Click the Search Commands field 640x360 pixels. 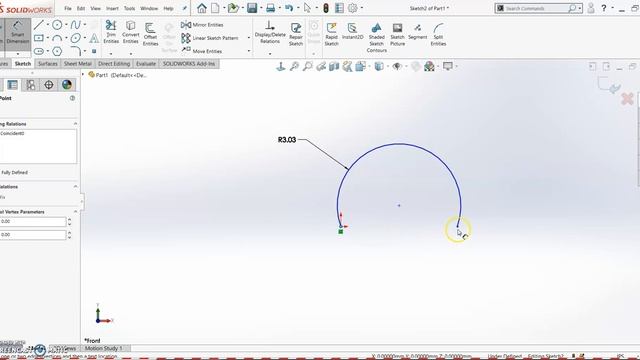coord(537,8)
